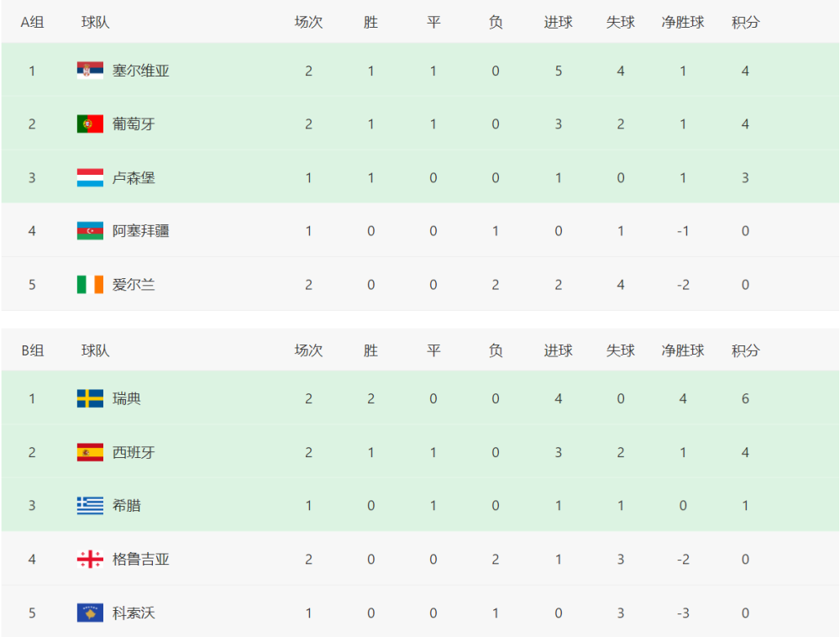Click the Kosovo flag icon

click(90, 613)
